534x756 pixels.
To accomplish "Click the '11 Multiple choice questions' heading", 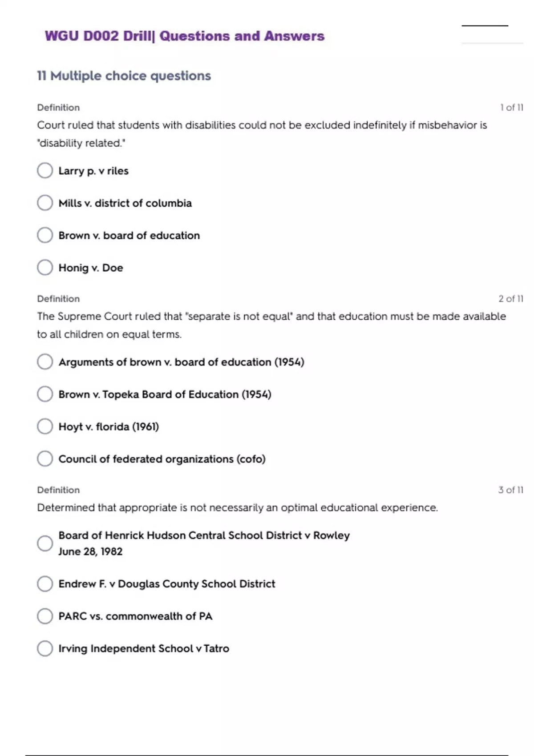I will click(124, 76).
